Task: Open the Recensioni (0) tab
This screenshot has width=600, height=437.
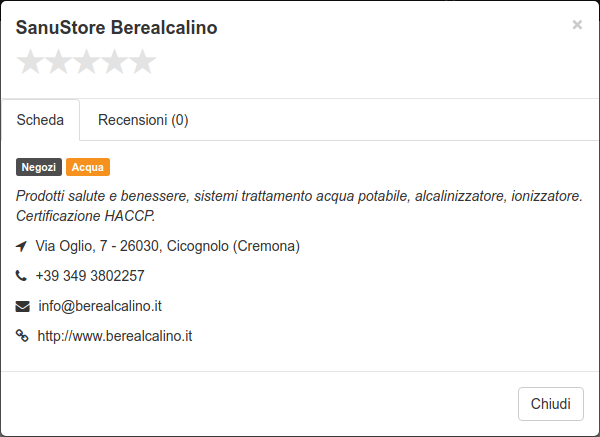Action: (x=143, y=120)
